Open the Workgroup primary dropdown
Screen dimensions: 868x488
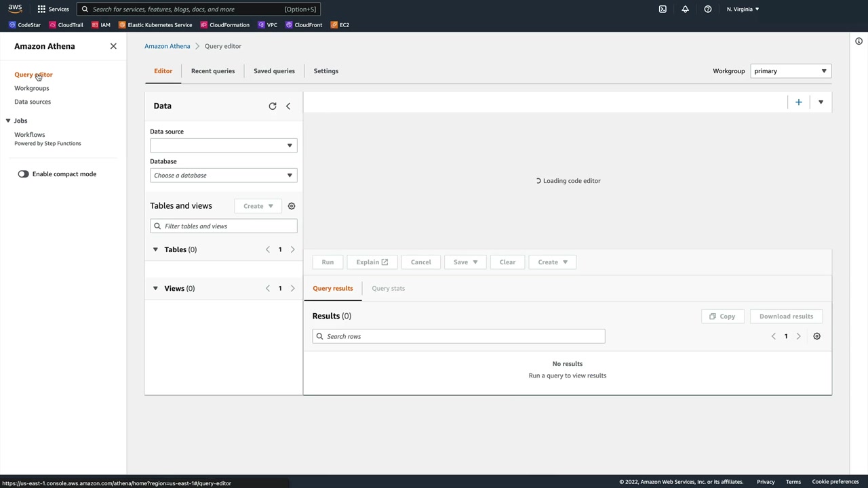(791, 71)
